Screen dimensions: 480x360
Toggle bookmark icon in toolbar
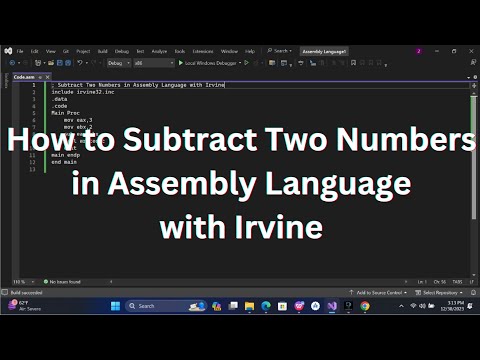[353, 63]
